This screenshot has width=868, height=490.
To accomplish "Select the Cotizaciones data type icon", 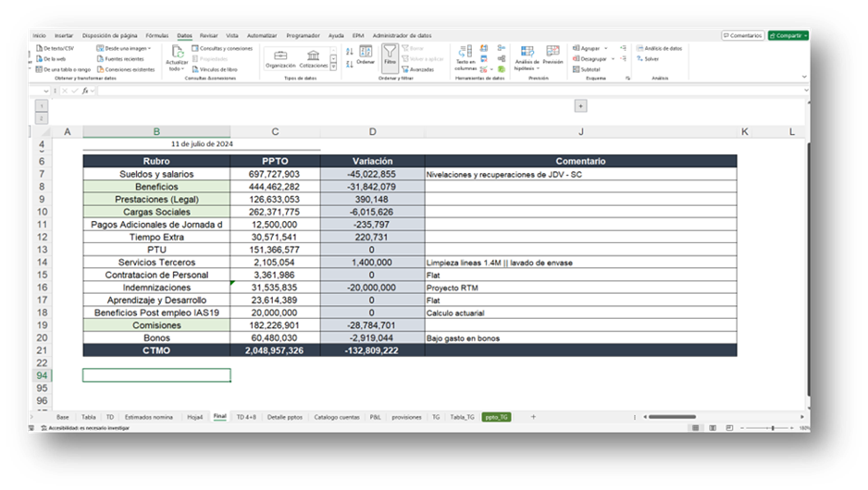I will [314, 57].
